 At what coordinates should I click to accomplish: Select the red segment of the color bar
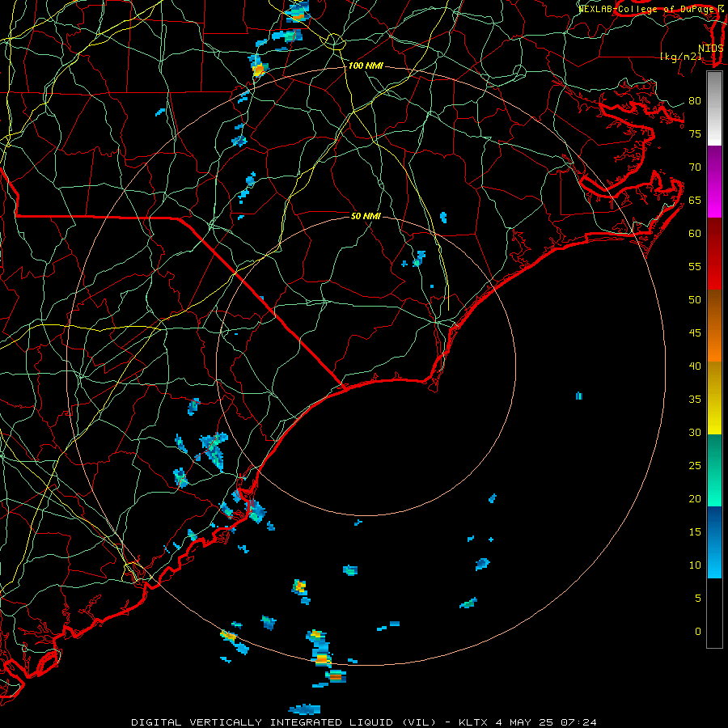click(x=714, y=254)
